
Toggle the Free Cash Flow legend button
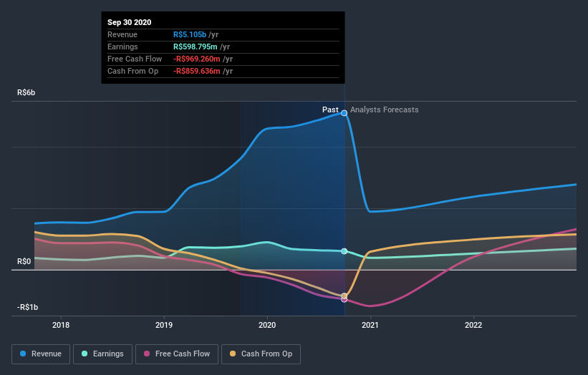177,354
